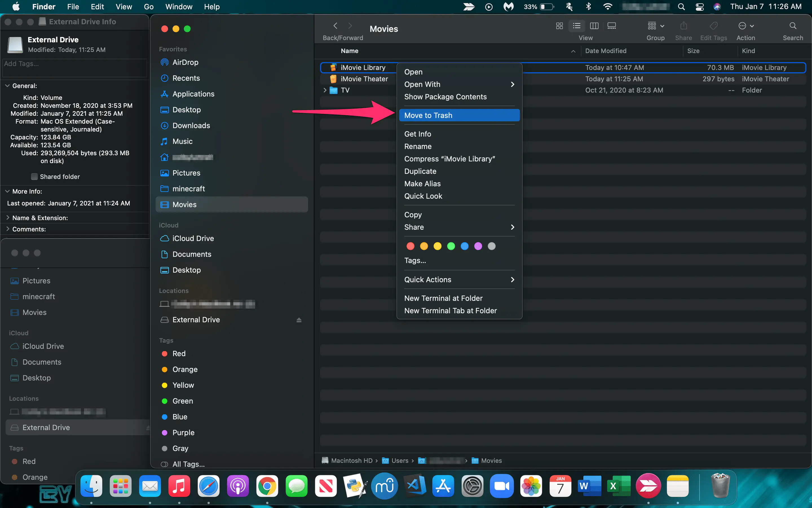
Task: Open the Share submenu in context menu
Action: point(459,227)
